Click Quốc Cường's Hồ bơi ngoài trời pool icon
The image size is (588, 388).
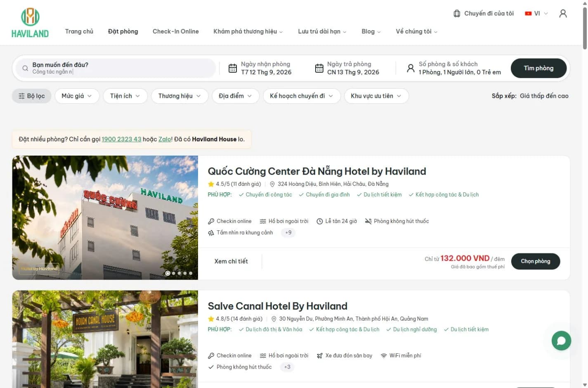(x=263, y=221)
